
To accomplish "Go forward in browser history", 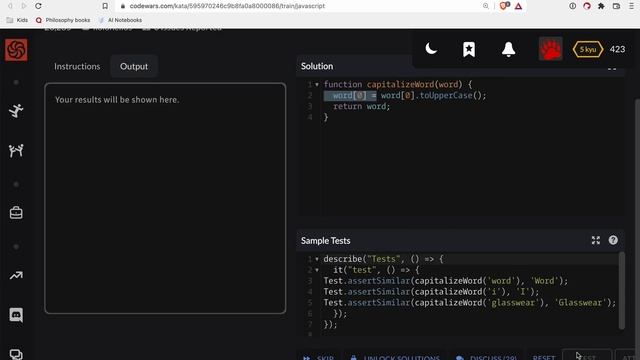I will point(24,6).
